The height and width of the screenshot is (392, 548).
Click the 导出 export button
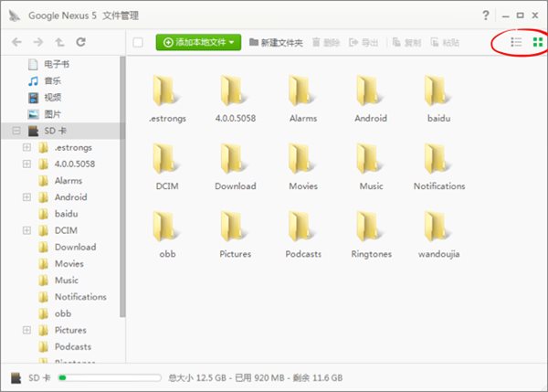(x=364, y=42)
